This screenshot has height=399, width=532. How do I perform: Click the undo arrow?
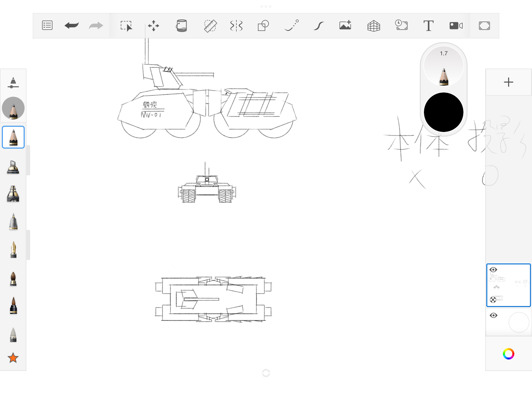pyautogui.click(x=71, y=25)
